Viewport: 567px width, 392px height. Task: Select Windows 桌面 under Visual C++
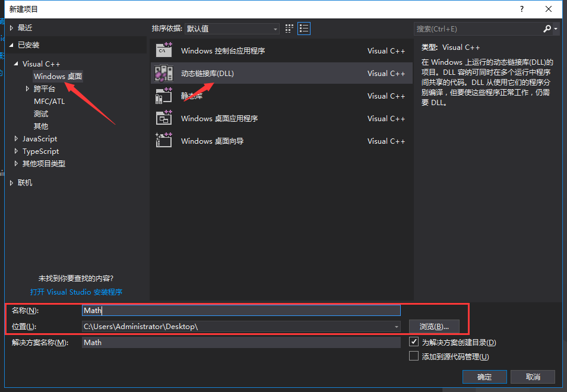[x=58, y=76]
